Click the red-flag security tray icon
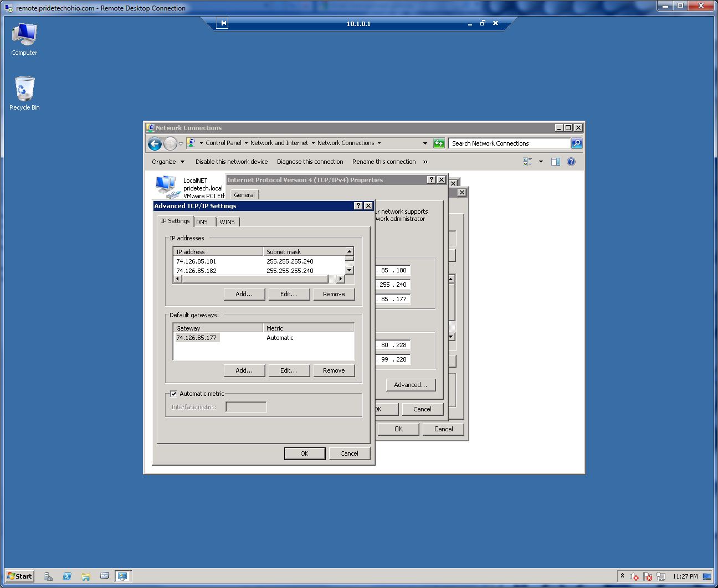The height and width of the screenshot is (588, 718). coord(648,576)
